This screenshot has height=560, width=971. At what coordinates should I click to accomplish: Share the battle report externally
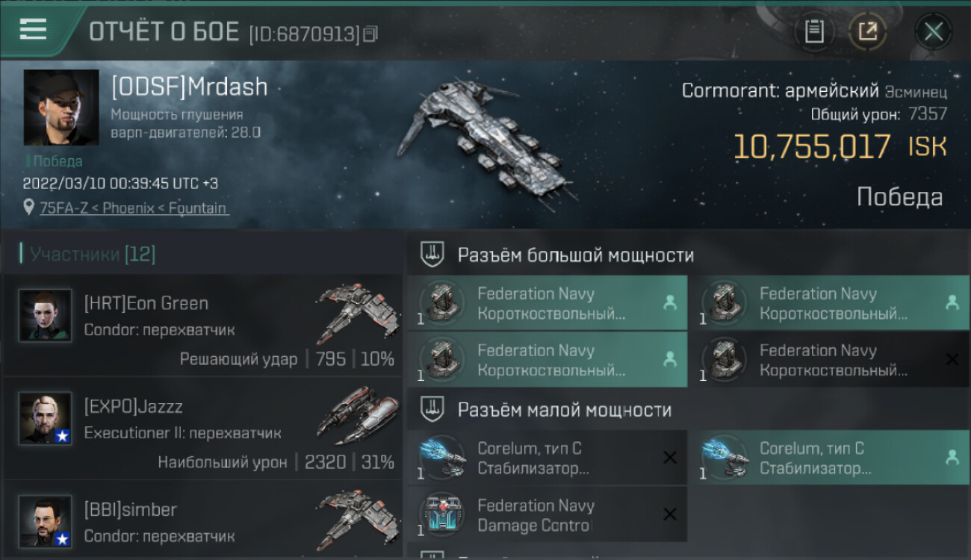click(868, 31)
